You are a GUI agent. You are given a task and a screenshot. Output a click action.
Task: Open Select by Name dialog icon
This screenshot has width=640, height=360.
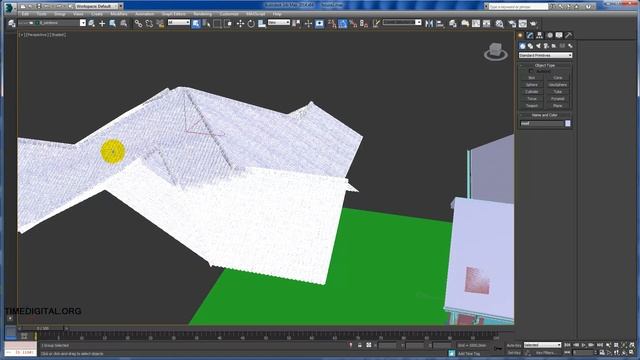pyautogui.click(x=207, y=24)
